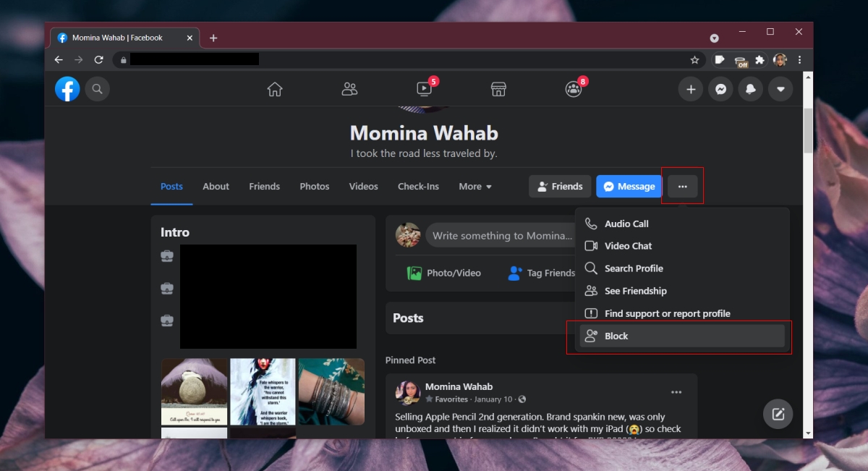Select Find support or report profile

(682, 313)
